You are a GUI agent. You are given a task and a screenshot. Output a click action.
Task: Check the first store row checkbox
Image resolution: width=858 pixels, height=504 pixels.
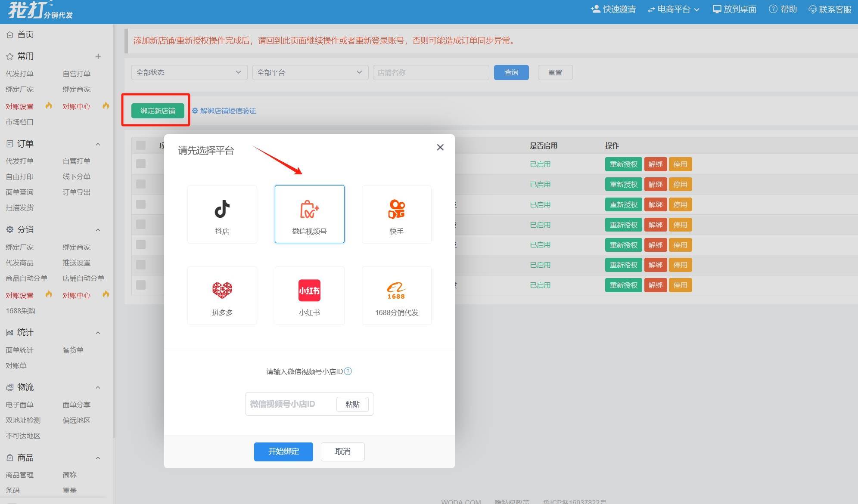click(141, 164)
